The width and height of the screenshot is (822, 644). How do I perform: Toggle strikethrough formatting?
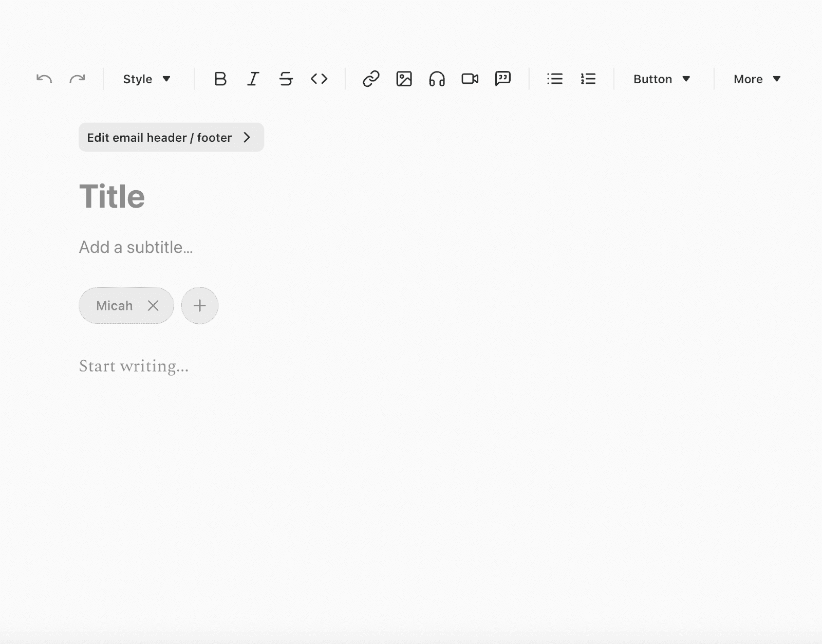286,79
